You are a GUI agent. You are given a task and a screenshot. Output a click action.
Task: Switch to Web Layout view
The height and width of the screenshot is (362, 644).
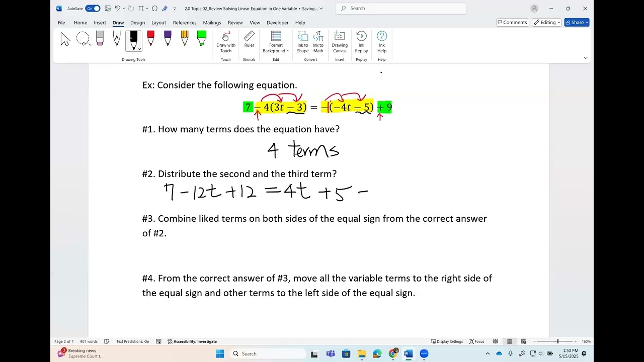pyautogui.click(x=523, y=341)
